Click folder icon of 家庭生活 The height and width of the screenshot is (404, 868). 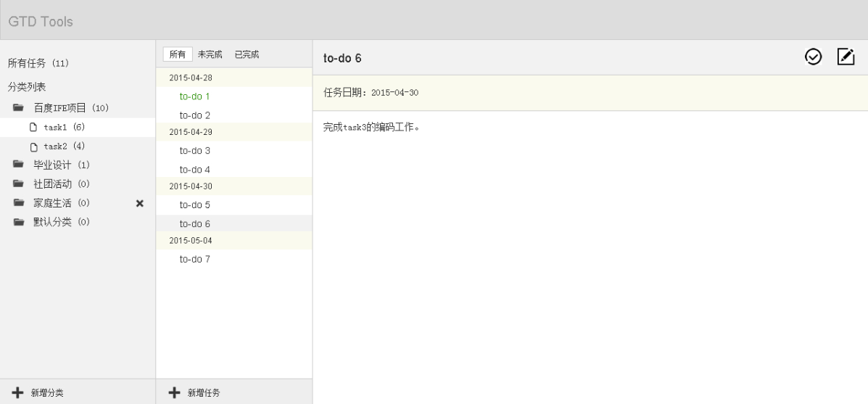(19, 202)
